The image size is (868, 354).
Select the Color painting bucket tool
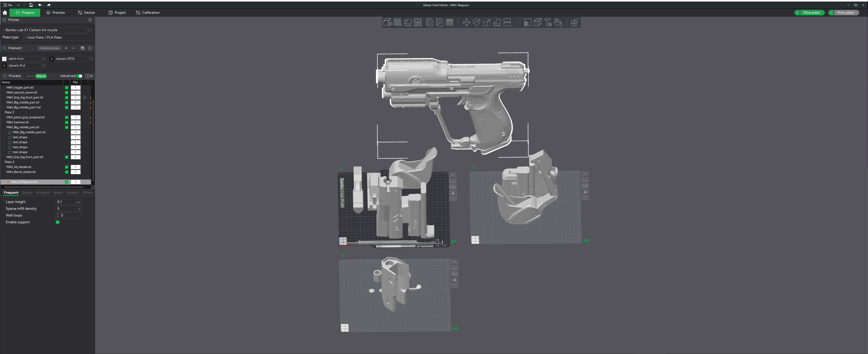point(558,23)
